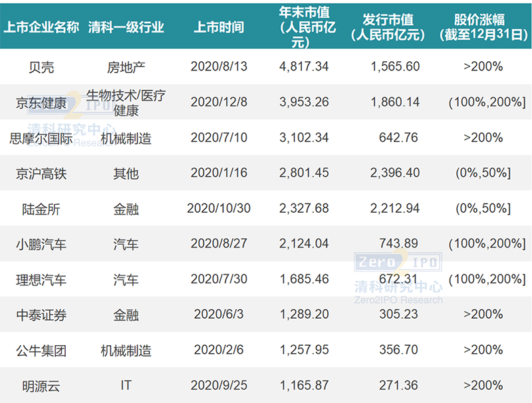
Task: Click the listing date 2020/2/6
Action: tap(219, 350)
